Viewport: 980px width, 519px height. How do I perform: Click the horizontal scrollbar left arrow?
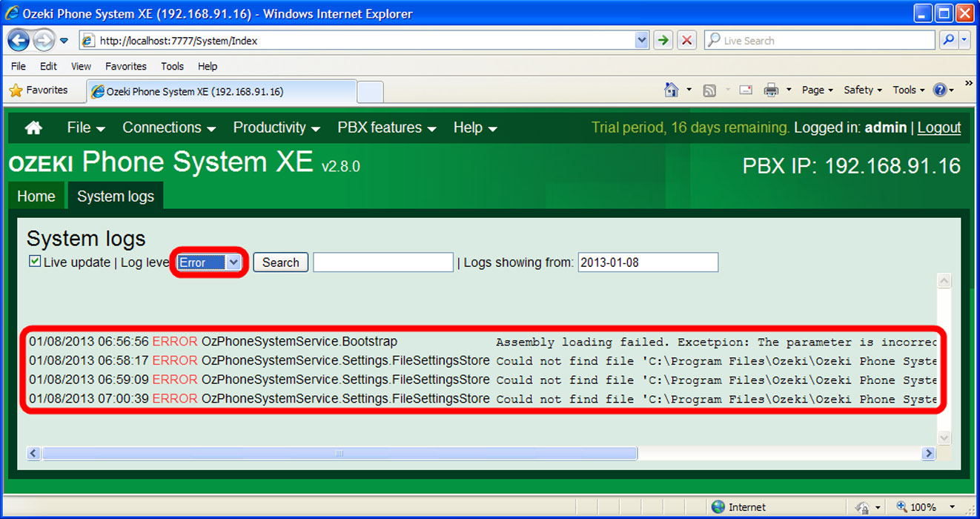point(33,453)
